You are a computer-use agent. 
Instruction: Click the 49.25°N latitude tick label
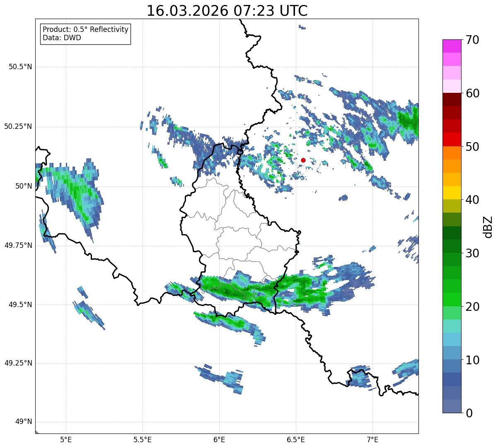(18, 363)
